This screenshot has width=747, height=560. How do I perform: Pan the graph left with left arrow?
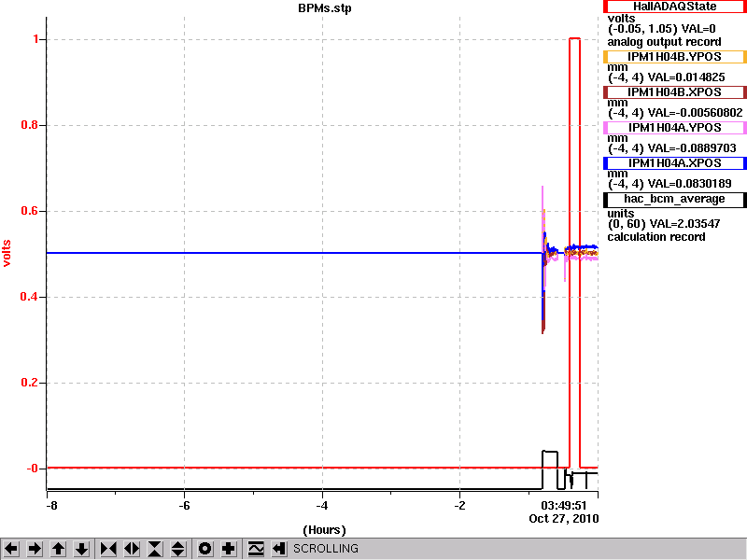pos(11,549)
